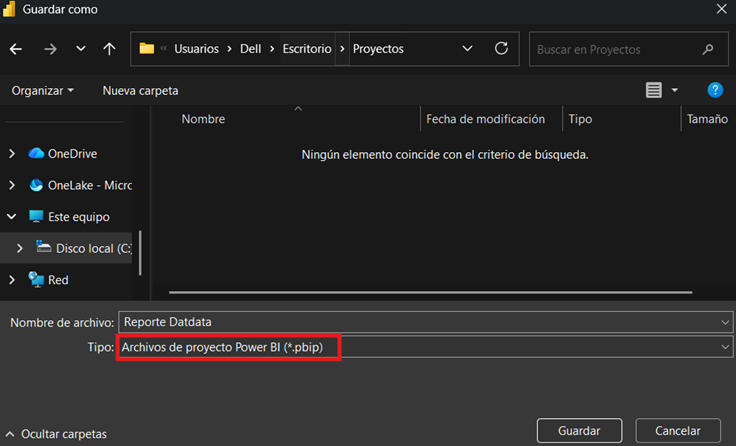736x446 pixels.
Task: Click the Nombre de archivo text field
Action: click(420, 322)
